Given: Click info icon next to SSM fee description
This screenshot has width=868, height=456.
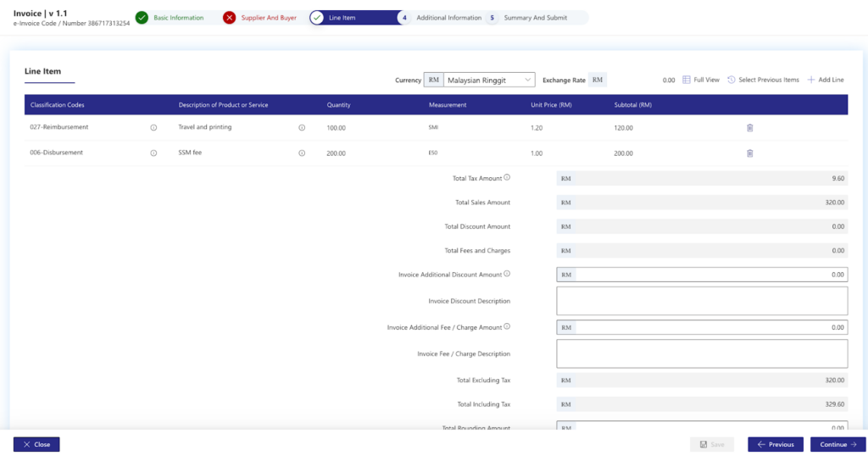Looking at the screenshot, I should [302, 153].
